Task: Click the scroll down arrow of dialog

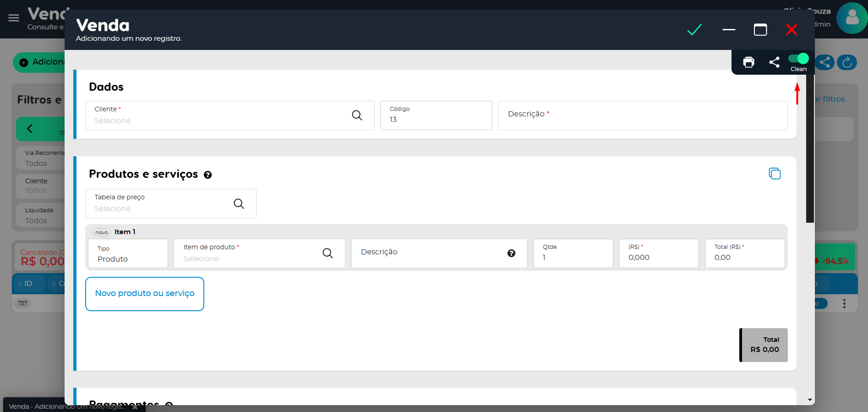Action: [810, 400]
